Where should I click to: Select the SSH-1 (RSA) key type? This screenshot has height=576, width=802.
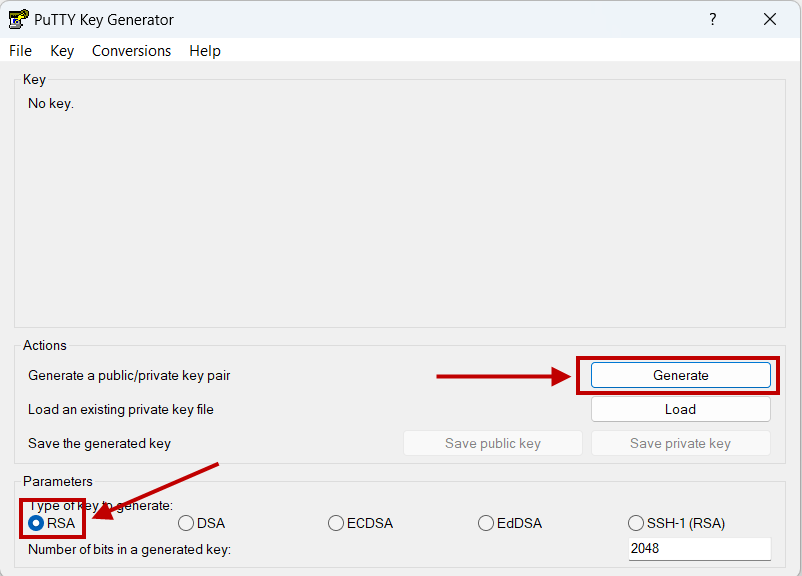[x=676, y=523]
